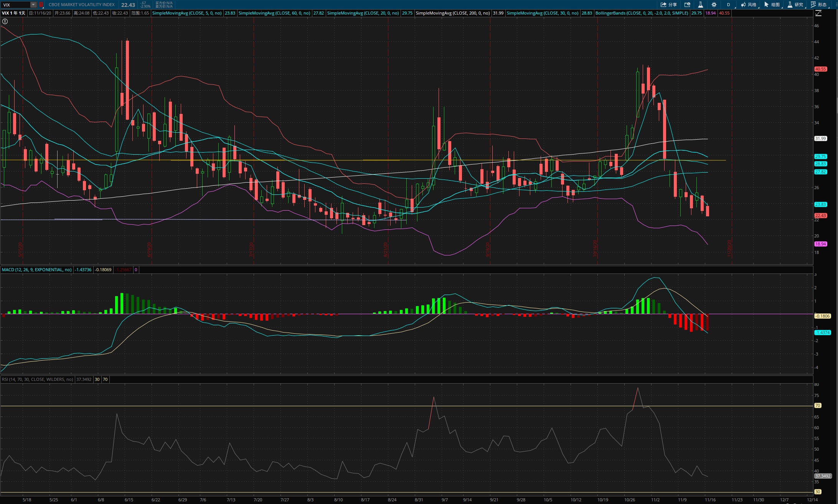This screenshot has height=504, width=838.
Task: Click the MACD signal value -0.18069
Action: [x=103, y=270]
